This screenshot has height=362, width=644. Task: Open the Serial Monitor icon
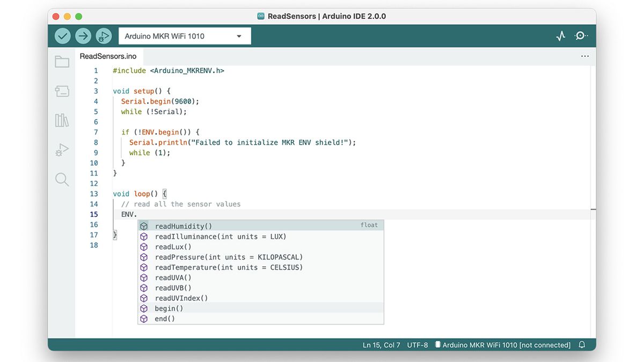tap(581, 35)
